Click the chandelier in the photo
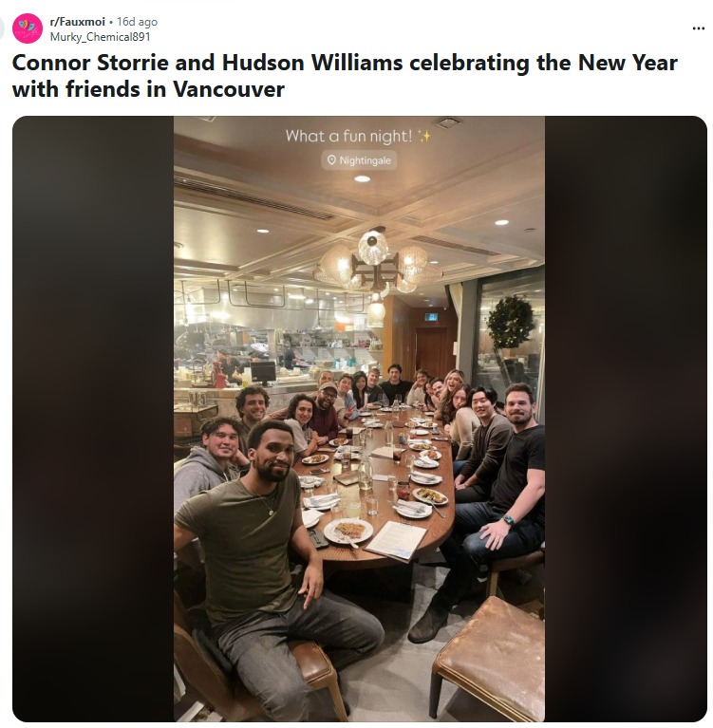Viewport: 713px width, 728px height. coord(374,268)
